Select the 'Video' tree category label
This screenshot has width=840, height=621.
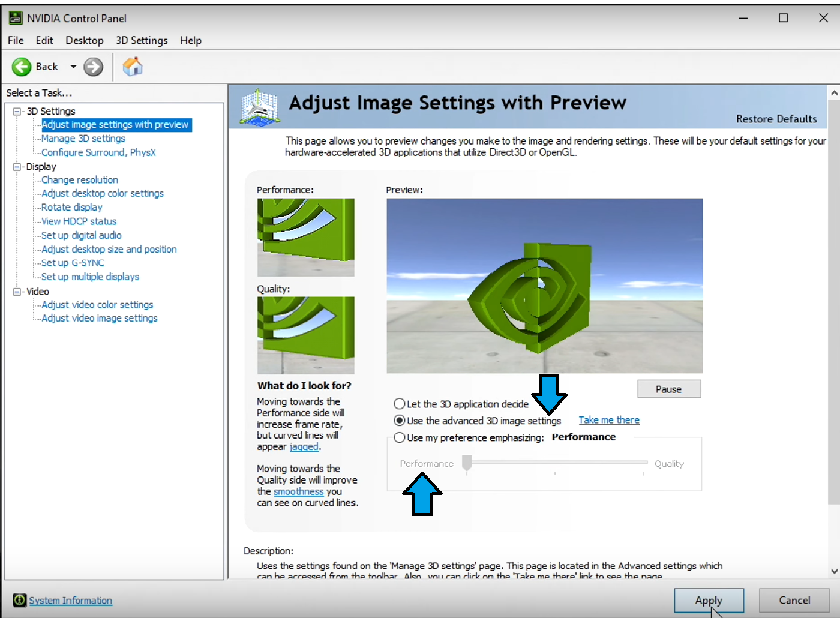pos(38,292)
